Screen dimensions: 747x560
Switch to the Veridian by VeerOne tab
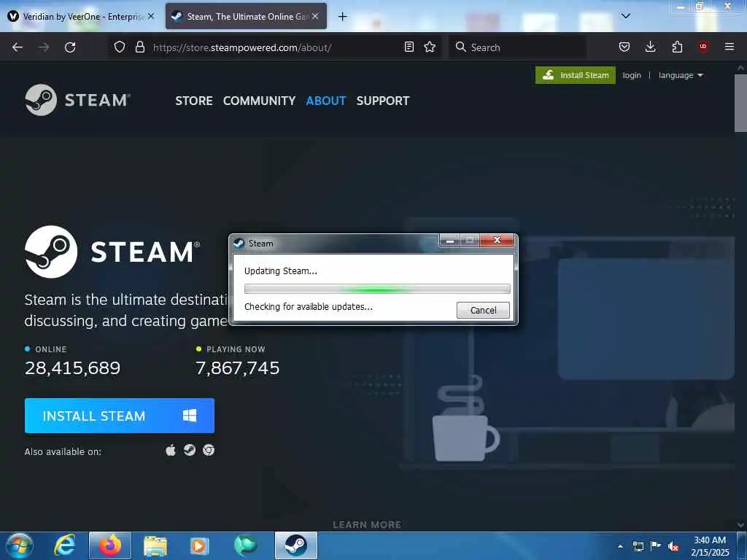(82, 16)
